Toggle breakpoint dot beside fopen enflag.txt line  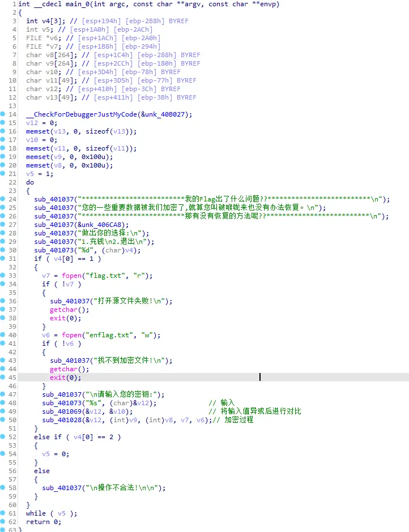(x=2, y=334)
